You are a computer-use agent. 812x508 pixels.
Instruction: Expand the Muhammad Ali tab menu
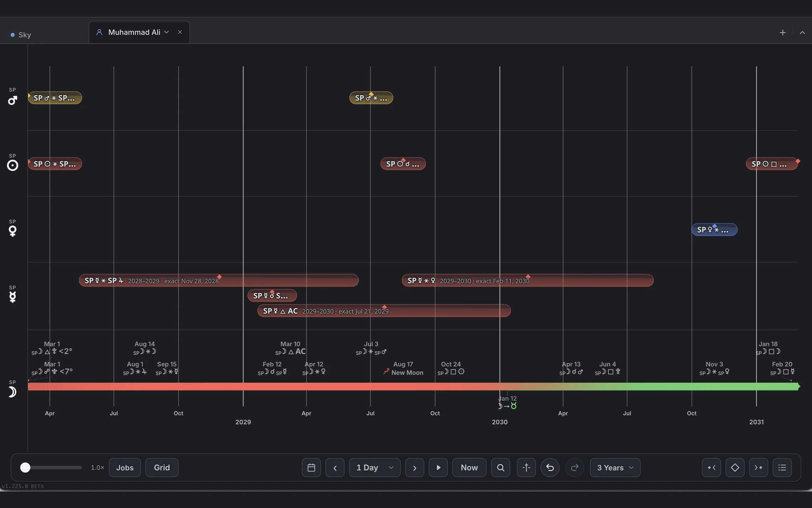pyautogui.click(x=166, y=32)
